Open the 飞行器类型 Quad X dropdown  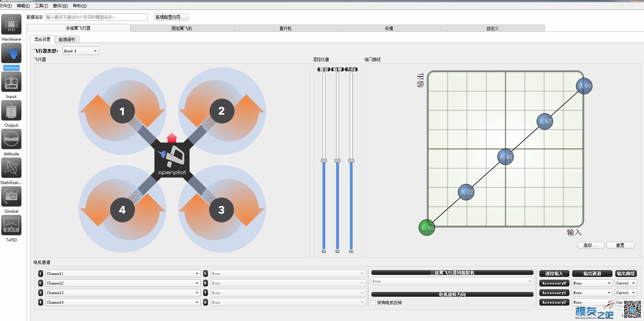pyautogui.click(x=81, y=51)
